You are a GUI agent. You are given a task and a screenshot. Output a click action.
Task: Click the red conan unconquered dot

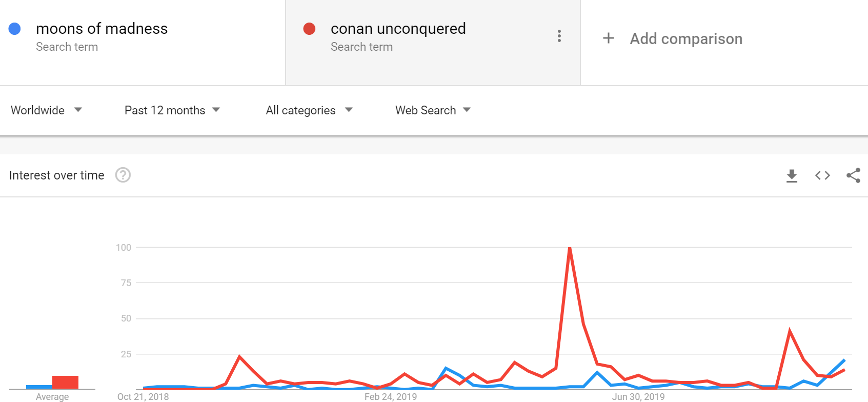click(x=309, y=29)
